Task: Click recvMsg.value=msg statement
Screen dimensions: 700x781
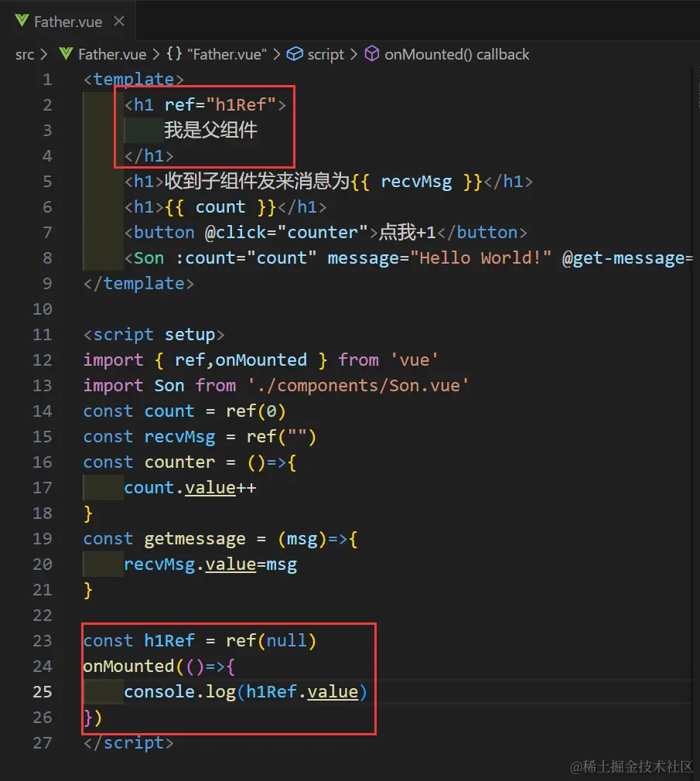Action: click(x=210, y=564)
